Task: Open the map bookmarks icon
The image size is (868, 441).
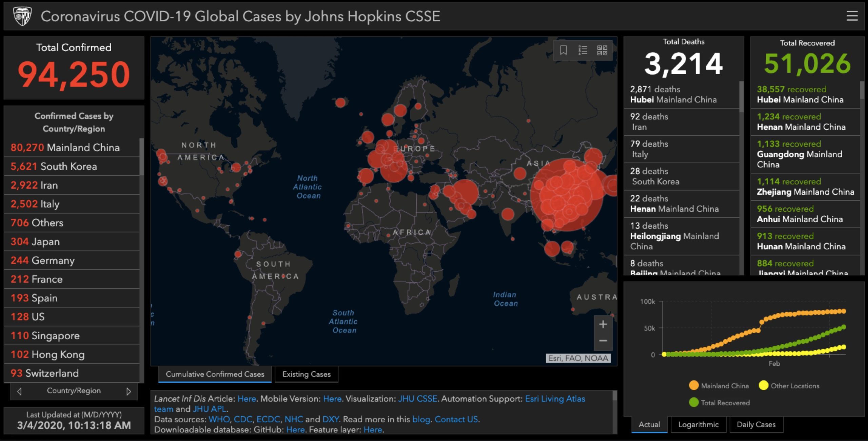Action: [x=563, y=50]
